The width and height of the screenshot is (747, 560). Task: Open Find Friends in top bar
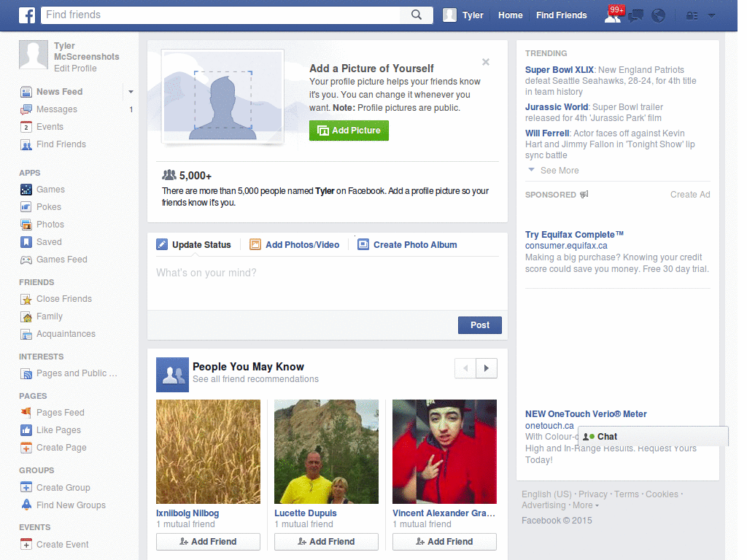[x=561, y=15]
